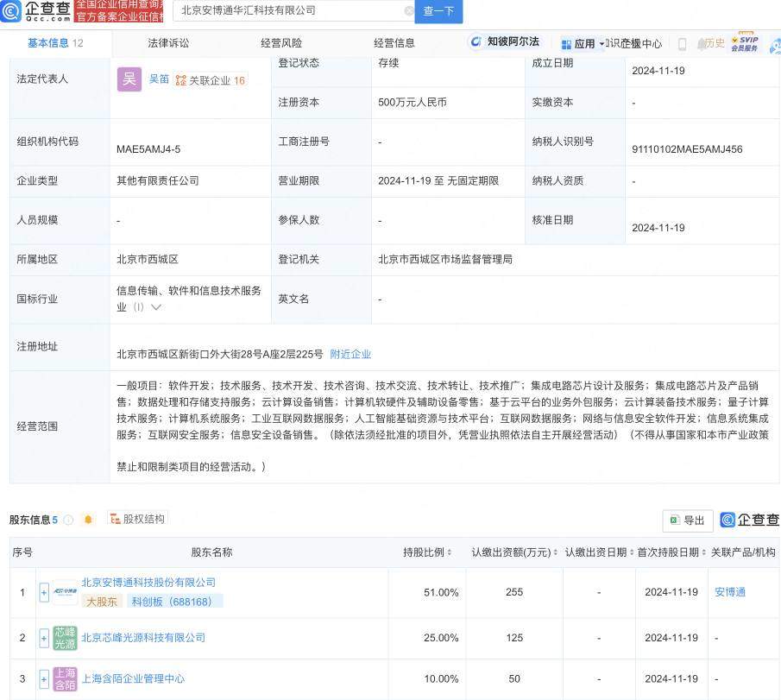Clear the search box with the X icon
This screenshot has height=700, width=781.
click(409, 11)
